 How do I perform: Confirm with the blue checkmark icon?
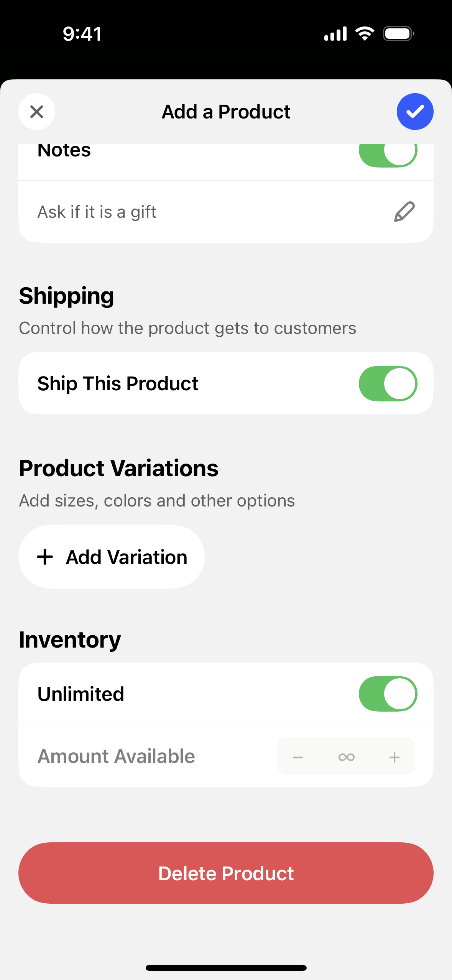pos(415,112)
